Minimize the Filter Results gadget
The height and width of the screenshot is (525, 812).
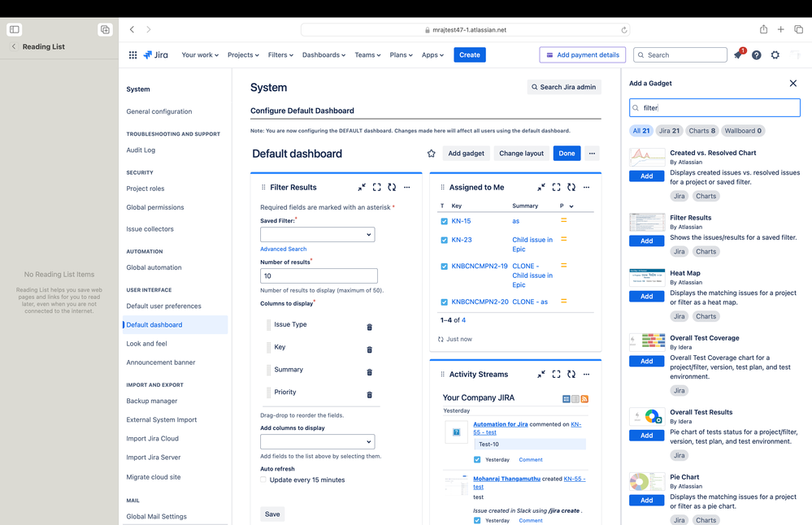point(362,188)
